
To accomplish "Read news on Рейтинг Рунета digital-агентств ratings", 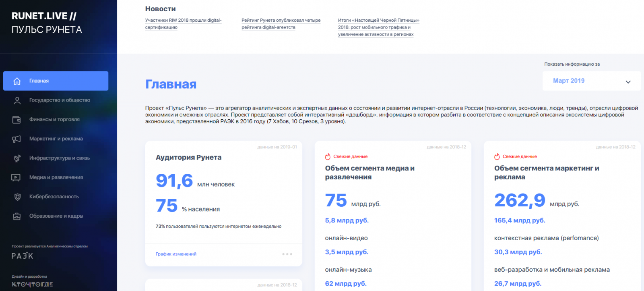I will [281, 24].
